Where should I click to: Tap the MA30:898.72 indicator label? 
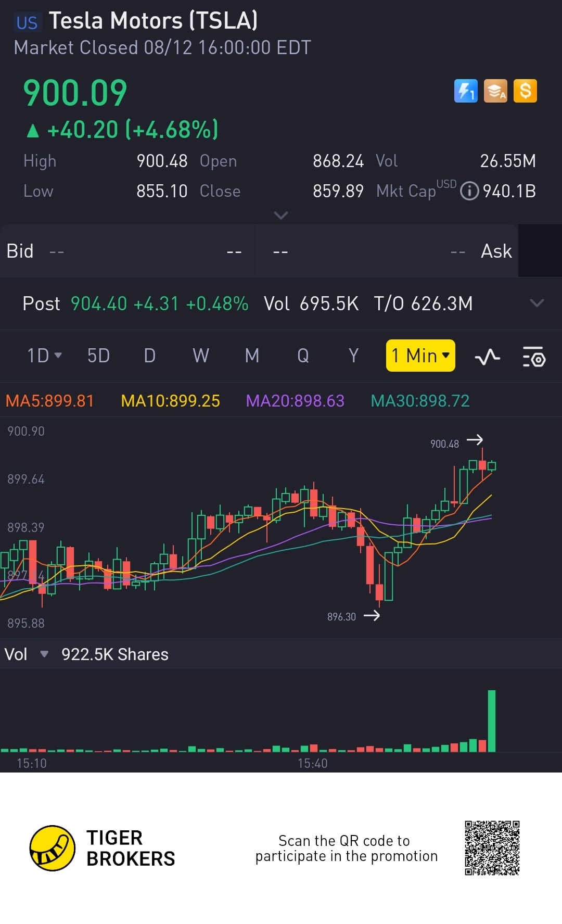[420, 401]
